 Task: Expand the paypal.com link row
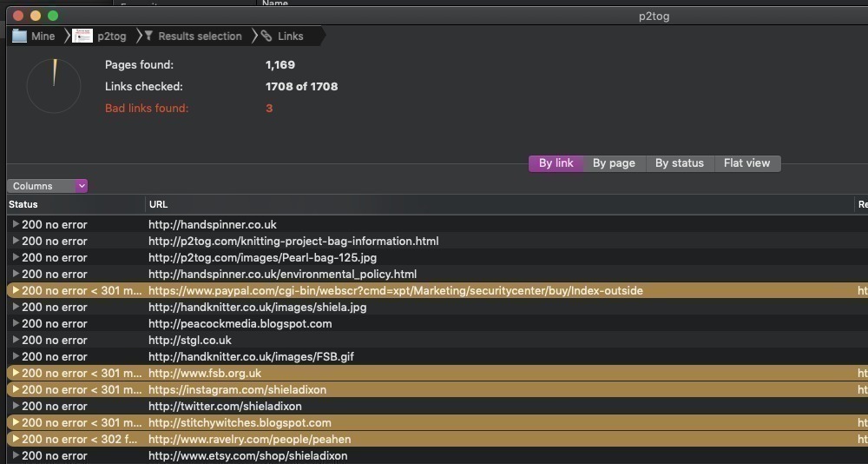[16, 290]
